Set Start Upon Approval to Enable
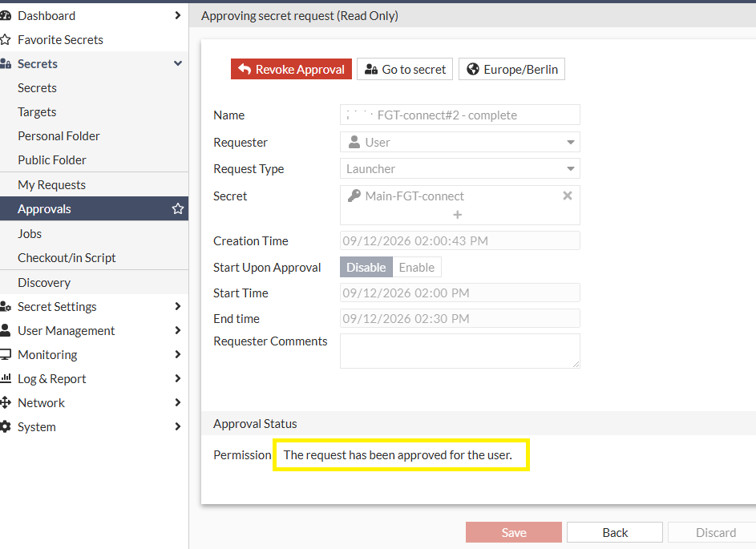This screenshot has height=549, width=756. pos(417,268)
